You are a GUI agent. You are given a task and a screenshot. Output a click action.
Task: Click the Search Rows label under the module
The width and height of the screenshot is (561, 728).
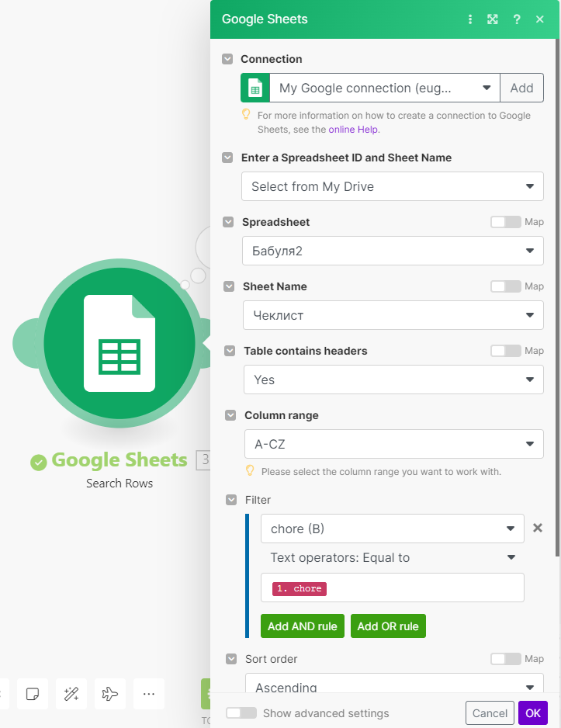(x=119, y=484)
